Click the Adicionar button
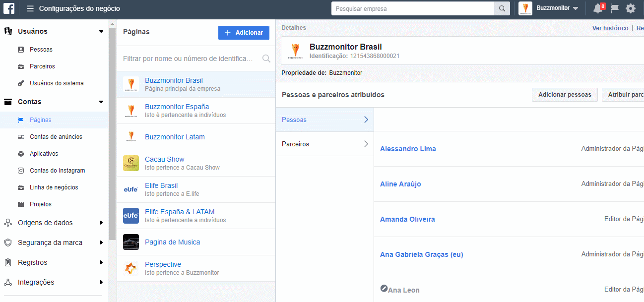The image size is (644, 302). point(244,33)
